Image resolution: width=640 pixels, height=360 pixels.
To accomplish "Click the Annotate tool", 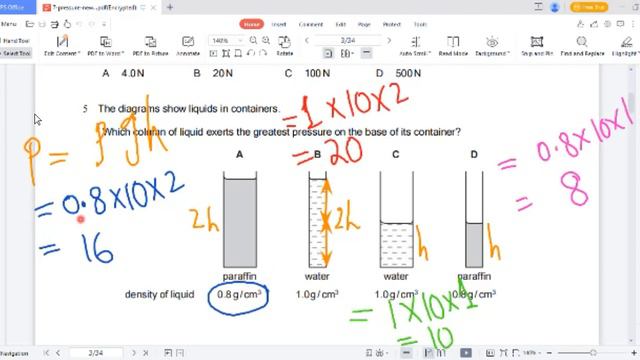I will point(188,46).
